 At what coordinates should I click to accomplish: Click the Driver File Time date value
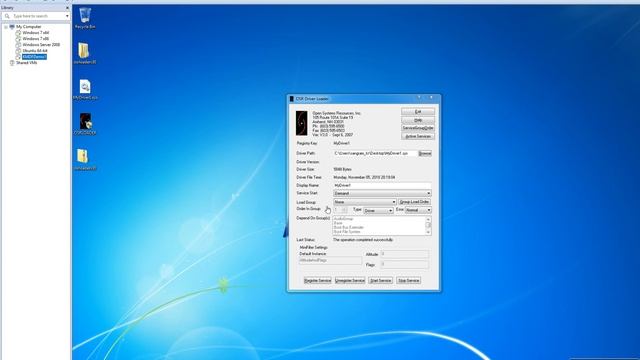point(364,178)
